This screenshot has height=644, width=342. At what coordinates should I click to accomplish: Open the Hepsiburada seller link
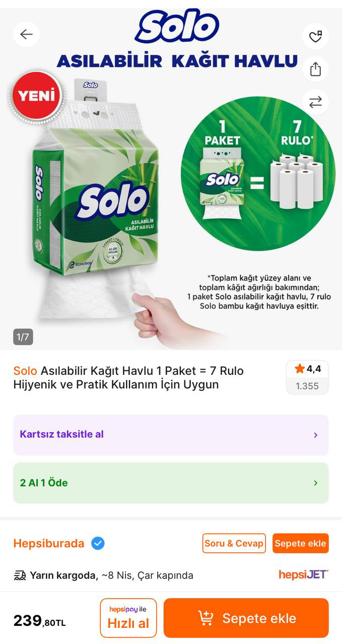coord(49,543)
